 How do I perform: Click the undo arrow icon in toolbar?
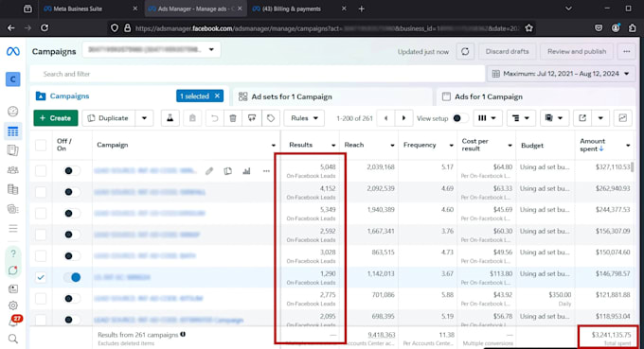tap(214, 118)
